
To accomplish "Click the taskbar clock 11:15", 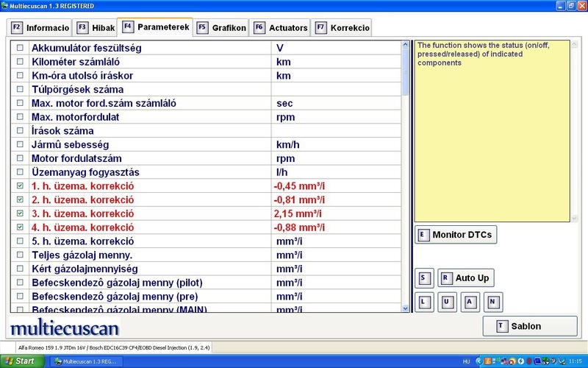I will coord(576,361).
